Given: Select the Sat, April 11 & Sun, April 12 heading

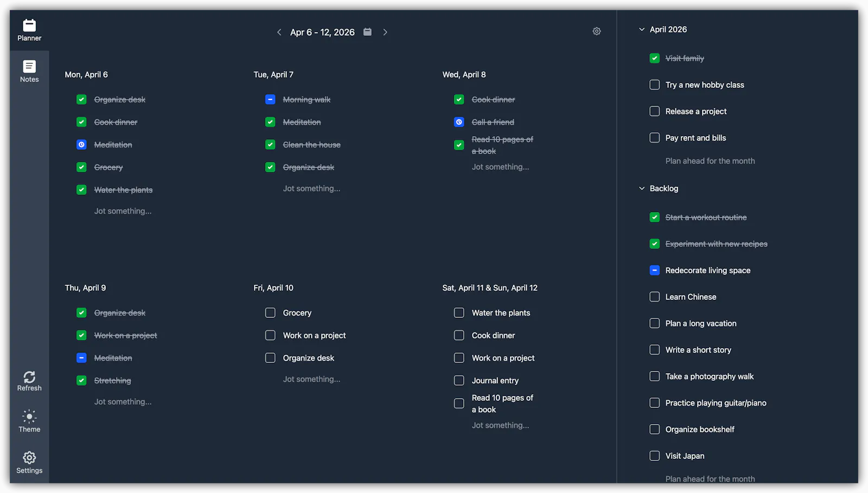Looking at the screenshot, I should click(490, 288).
